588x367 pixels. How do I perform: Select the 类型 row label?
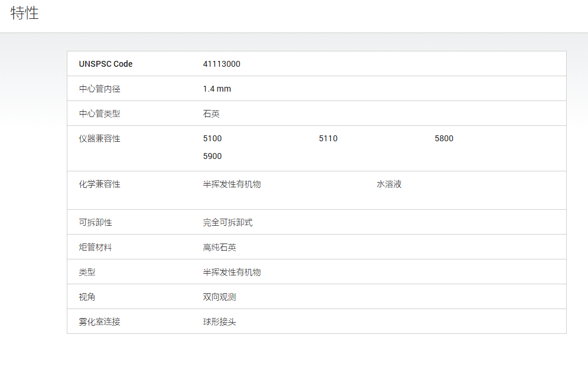point(87,272)
